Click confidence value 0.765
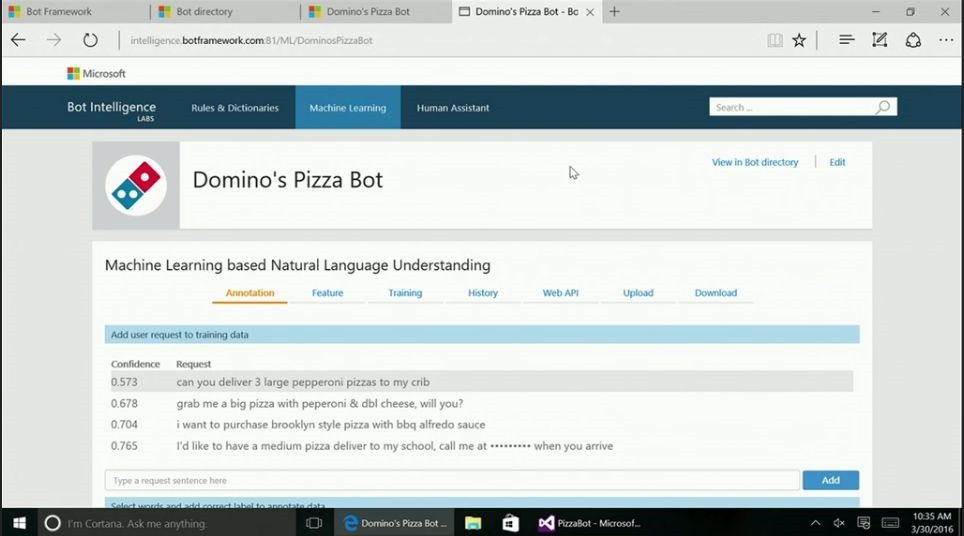 [x=124, y=446]
